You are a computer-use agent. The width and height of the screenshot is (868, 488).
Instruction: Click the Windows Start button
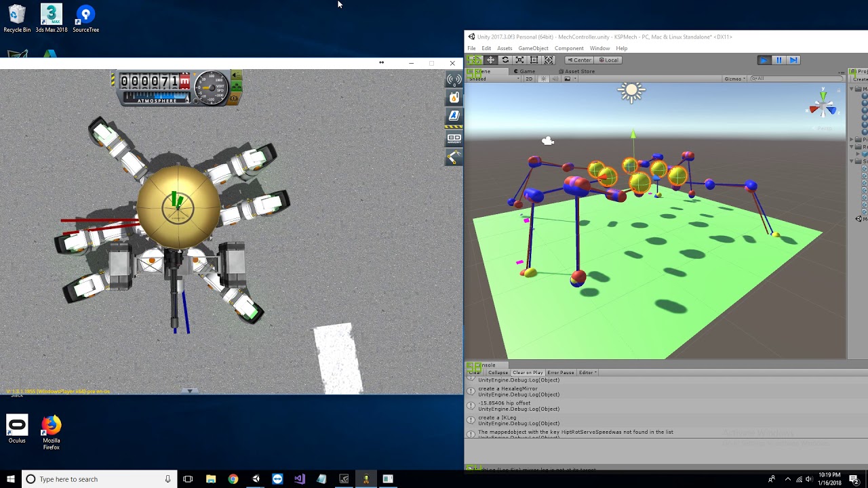11,479
